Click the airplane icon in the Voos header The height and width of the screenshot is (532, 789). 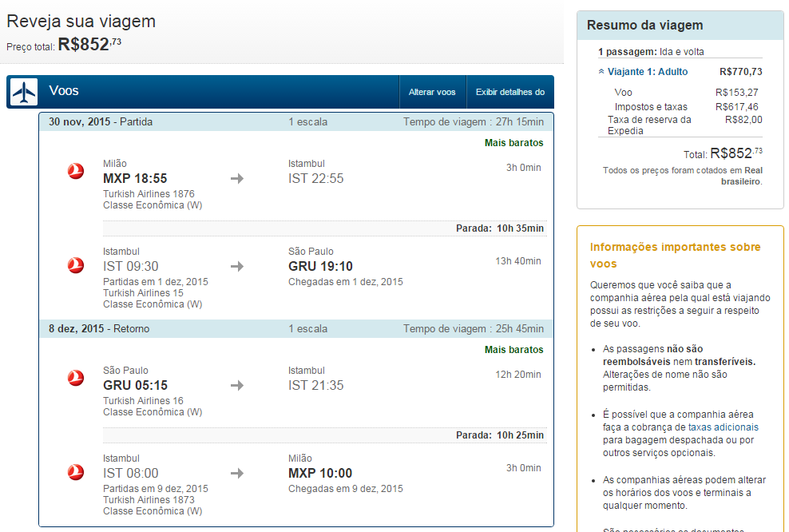pos(24,92)
